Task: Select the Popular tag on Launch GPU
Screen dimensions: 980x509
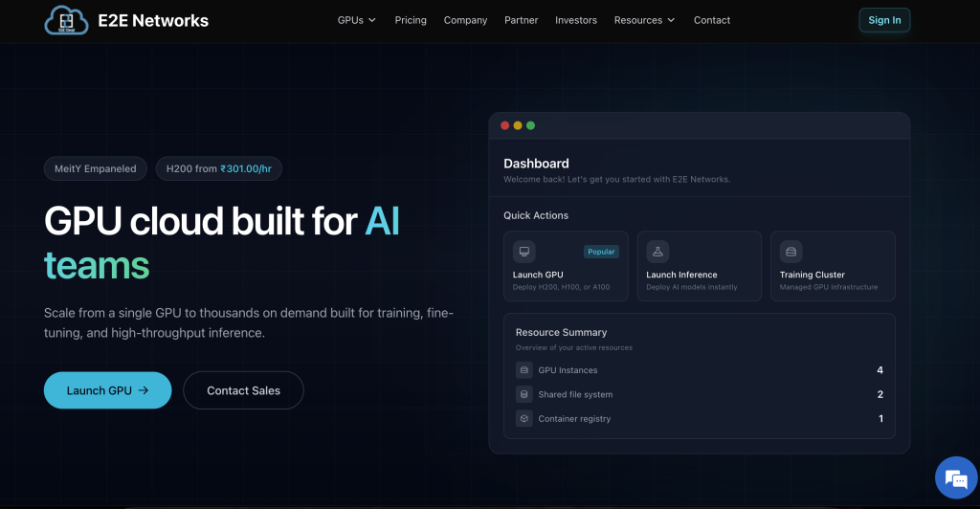Action: (601, 252)
